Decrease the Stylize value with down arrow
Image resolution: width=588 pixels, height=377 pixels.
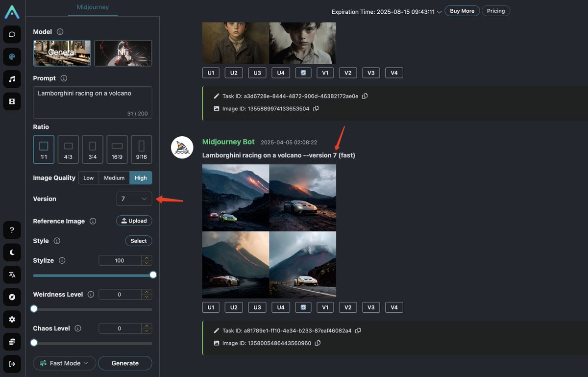tap(147, 263)
